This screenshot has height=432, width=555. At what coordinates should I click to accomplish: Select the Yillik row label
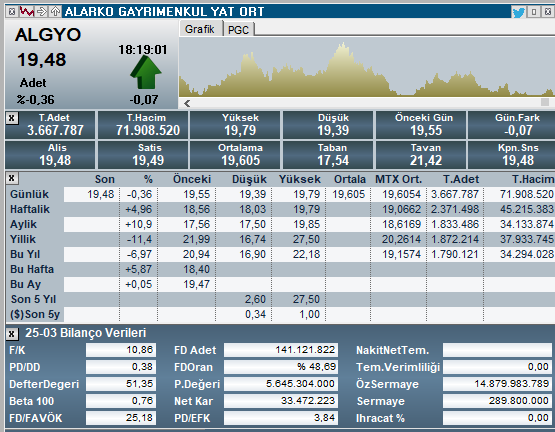coord(23,239)
